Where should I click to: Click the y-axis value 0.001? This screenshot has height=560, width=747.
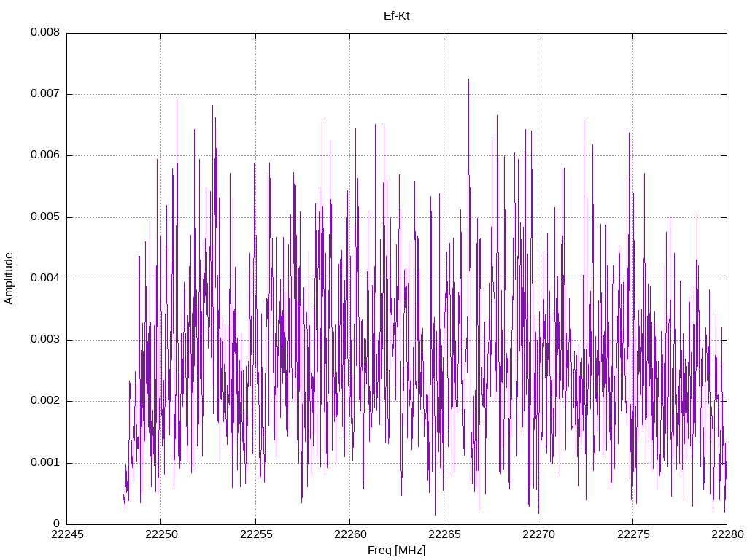click(45, 462)
